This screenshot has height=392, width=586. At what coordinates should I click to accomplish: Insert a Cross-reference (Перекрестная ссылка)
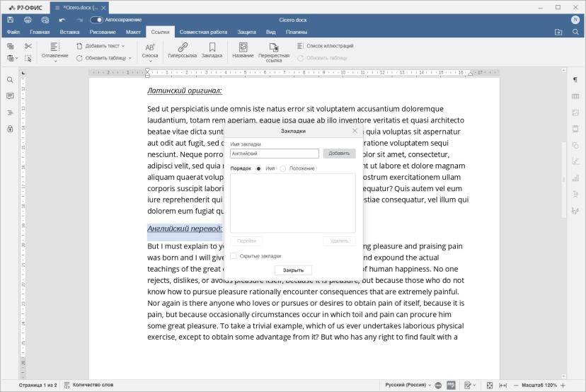(x=274, y=52)
